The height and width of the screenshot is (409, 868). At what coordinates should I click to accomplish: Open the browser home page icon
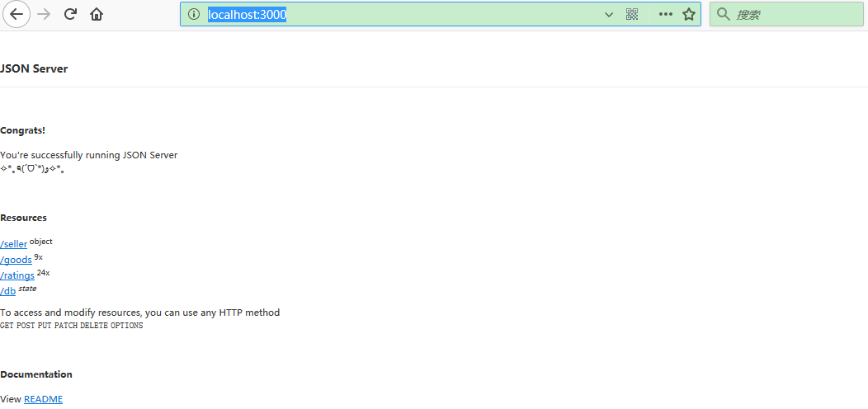[97, 14]
